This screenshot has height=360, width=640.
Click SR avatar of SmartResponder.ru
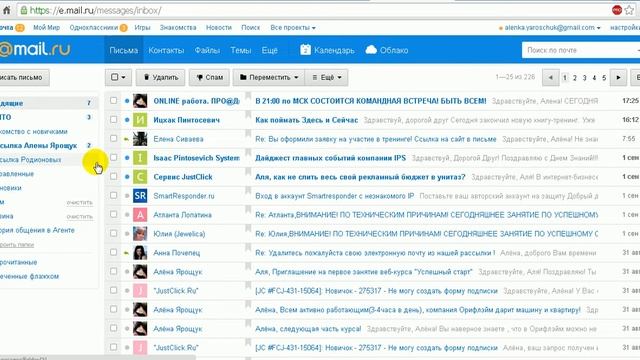(140, 196)
